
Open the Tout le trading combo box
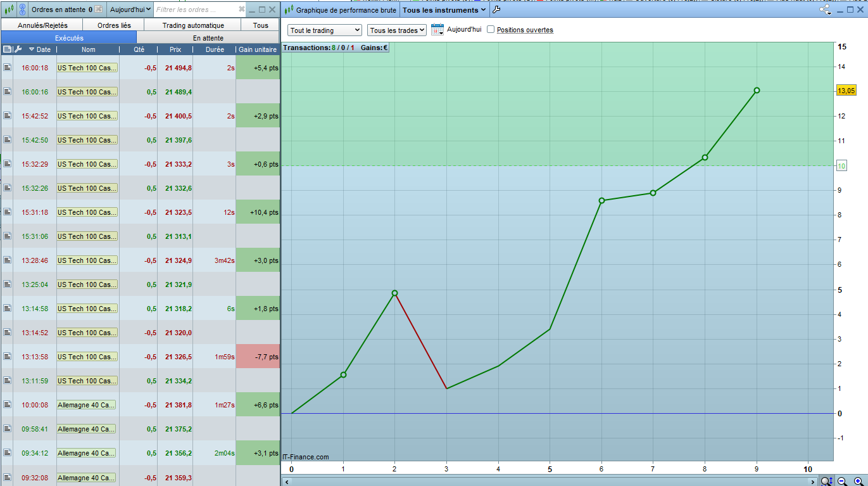pyautogui.click(x=325, y=30)
